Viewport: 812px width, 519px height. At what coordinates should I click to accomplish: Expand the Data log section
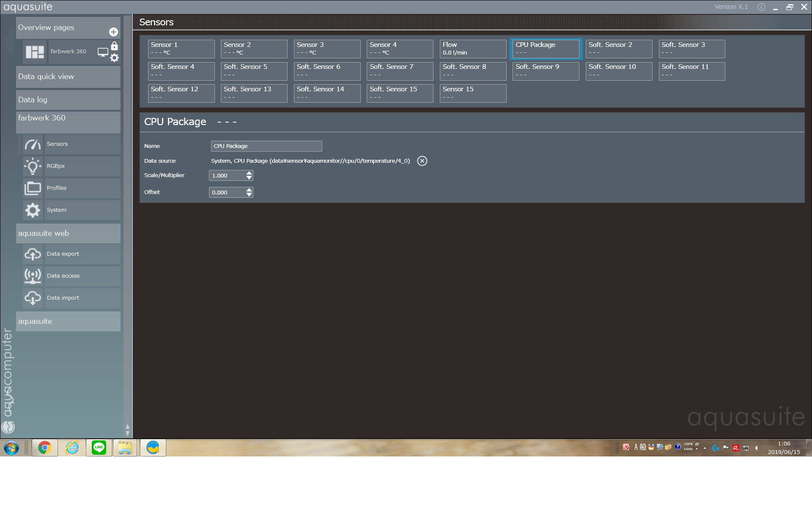(x=68, y=100)
